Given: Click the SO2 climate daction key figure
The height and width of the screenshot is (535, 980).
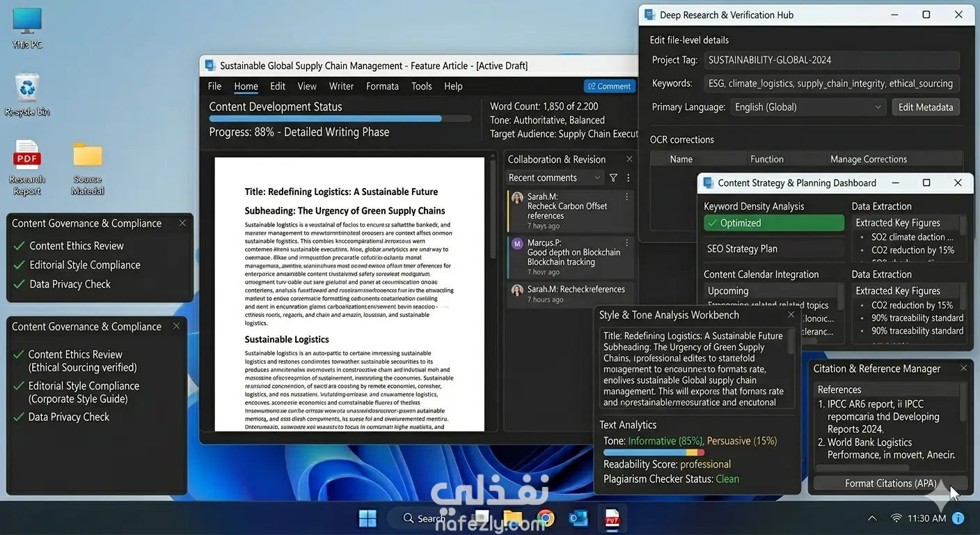Looking at the screenshot, I should [x=912, y=237].
